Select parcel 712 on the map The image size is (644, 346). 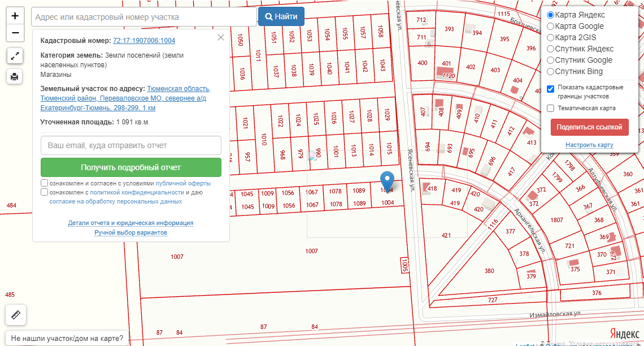(x=421, y=20)
